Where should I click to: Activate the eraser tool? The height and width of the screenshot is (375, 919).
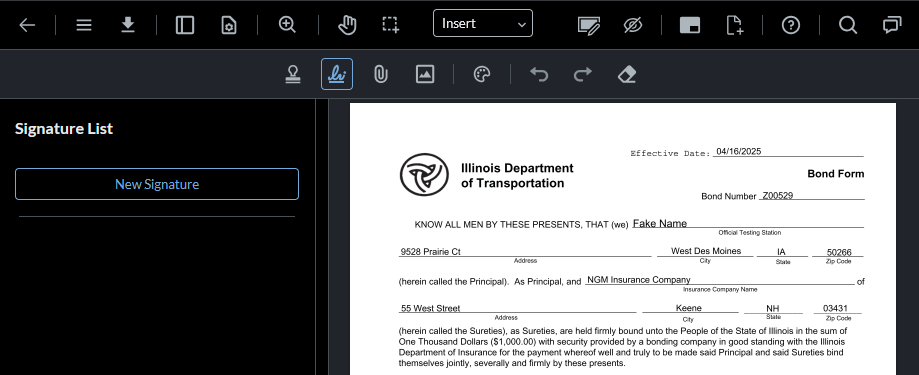[x=627, y=74]
